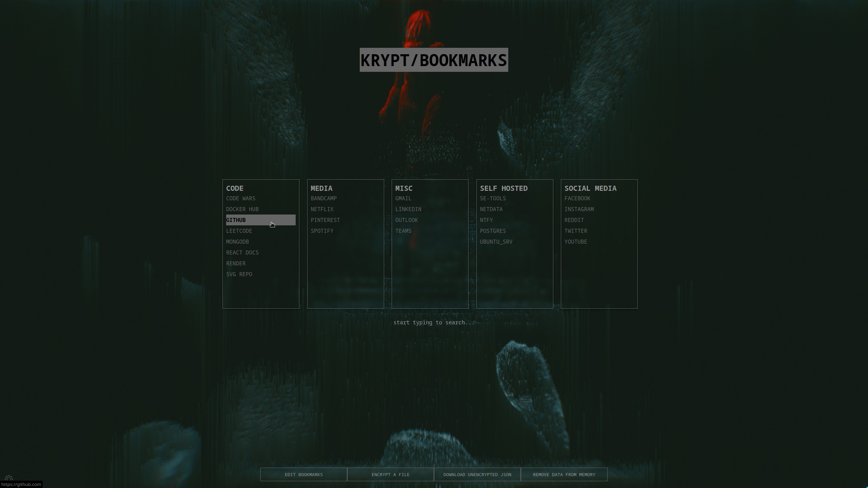The image size is (868, 488).
Task: Open the settings gear icon
Action: (x=9, y=478)
